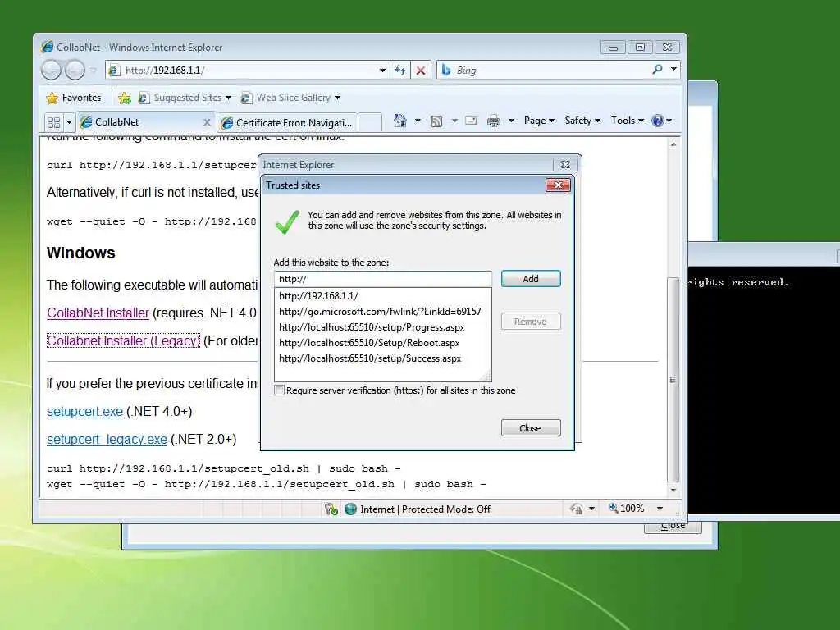Image resolution: width=840 pixels, height=630 pixels.
Task: Click the Add this website input field
Action: pos(382,279)
